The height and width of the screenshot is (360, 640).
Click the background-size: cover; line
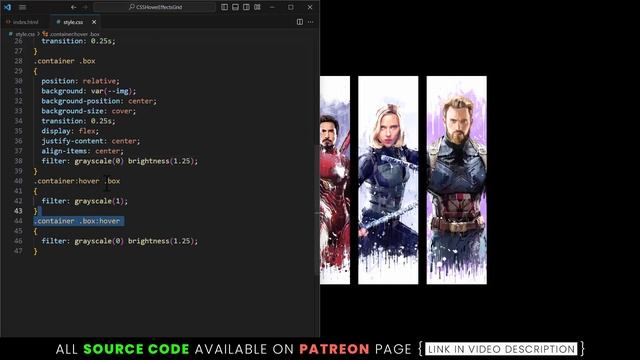tap(89, 111)
